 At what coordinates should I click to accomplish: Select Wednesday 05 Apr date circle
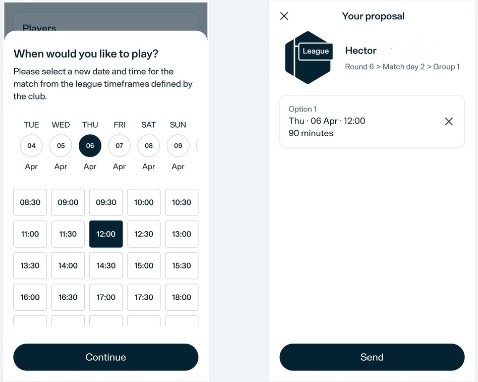point(61,146)
